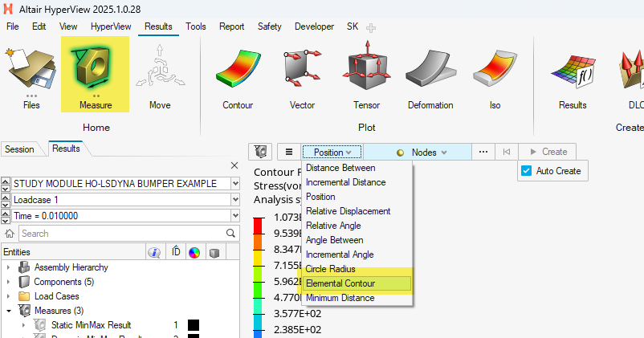The width and height of the screenshot is (644, 338).
Task: Choose Relative Displacement measure type
Action: (357, 211)
